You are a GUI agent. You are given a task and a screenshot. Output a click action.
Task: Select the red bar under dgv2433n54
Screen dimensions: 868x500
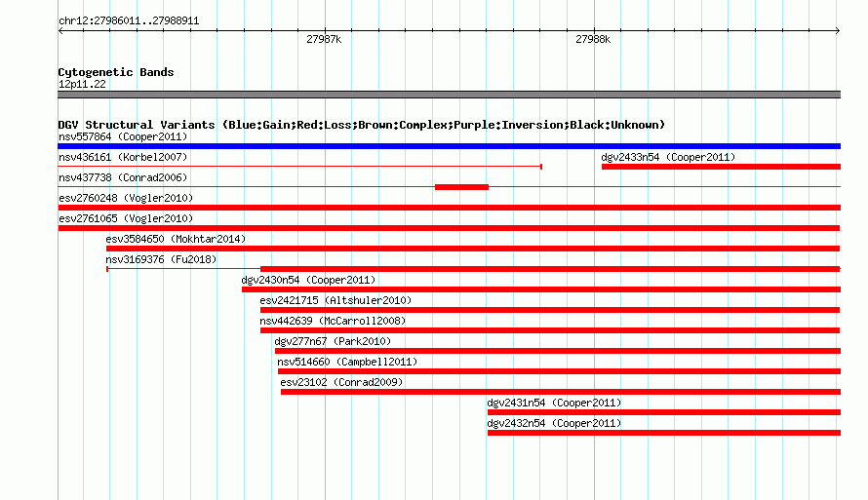tap(721, 167)
